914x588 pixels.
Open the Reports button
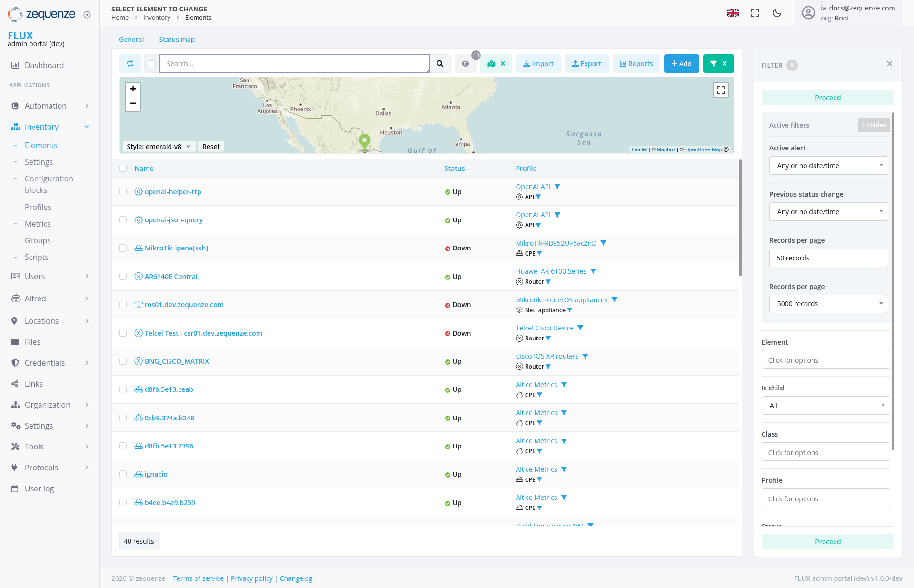(636, 64)
